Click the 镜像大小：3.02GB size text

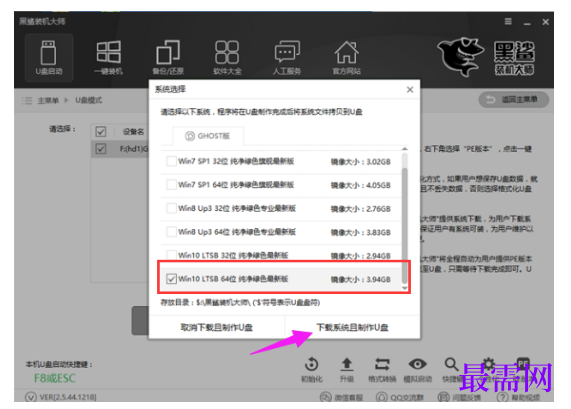tap(361, 162)
